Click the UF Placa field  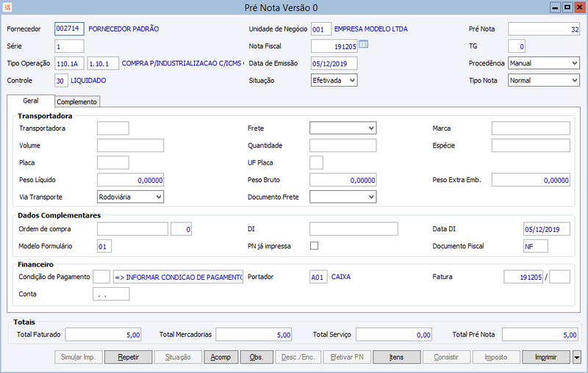316,162
